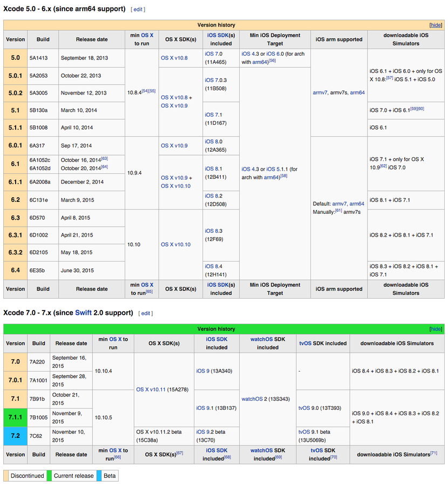Select the green 7.1.1 current release cell
Screen dimensions: 448x486
coord(16,417)
